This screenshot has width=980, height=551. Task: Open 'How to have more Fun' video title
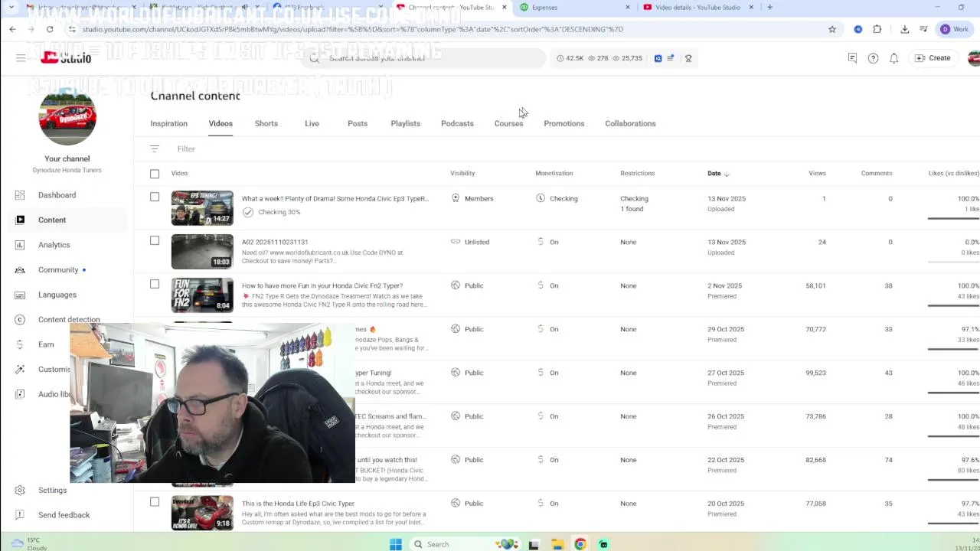322,285
